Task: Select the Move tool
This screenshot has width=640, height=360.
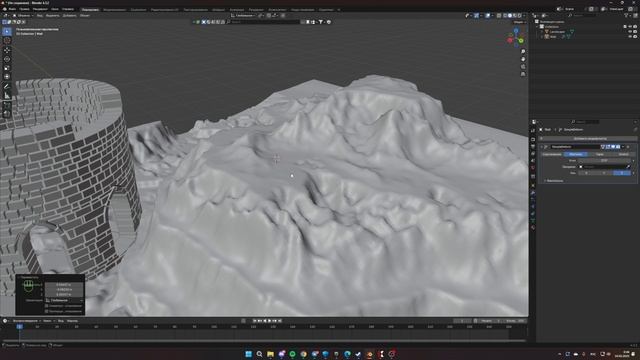Action: 7,50
